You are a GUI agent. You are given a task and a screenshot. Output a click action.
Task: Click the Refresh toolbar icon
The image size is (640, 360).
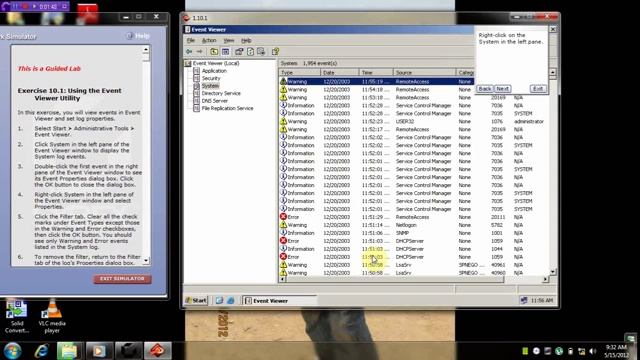[250, 51]
